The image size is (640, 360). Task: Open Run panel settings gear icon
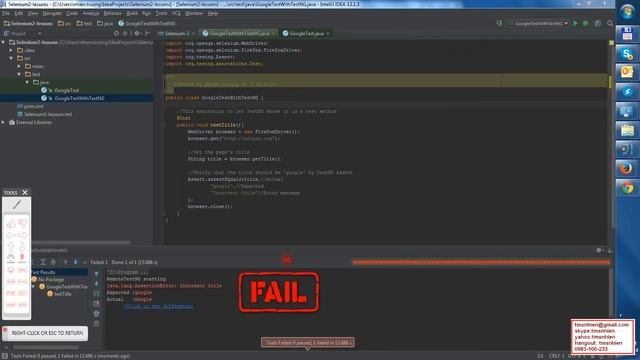599,250
